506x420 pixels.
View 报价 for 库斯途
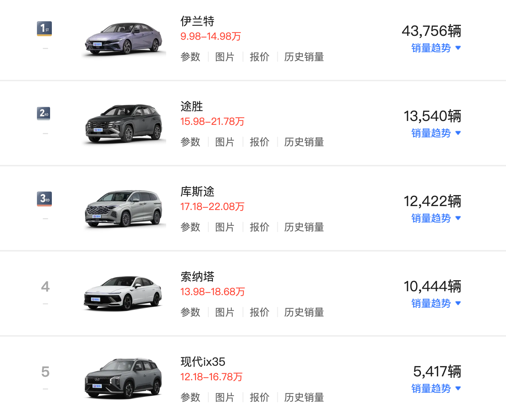pyautogui.click(x=259, y=227)
